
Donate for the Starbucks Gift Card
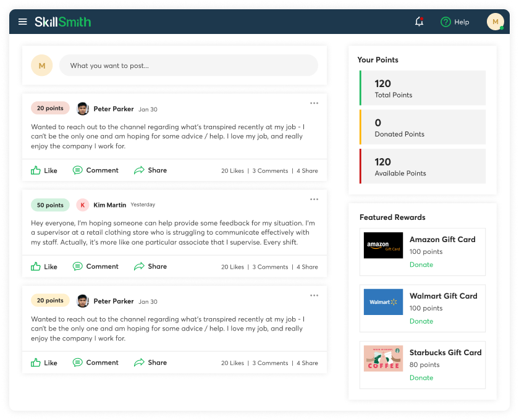[421, 377]
